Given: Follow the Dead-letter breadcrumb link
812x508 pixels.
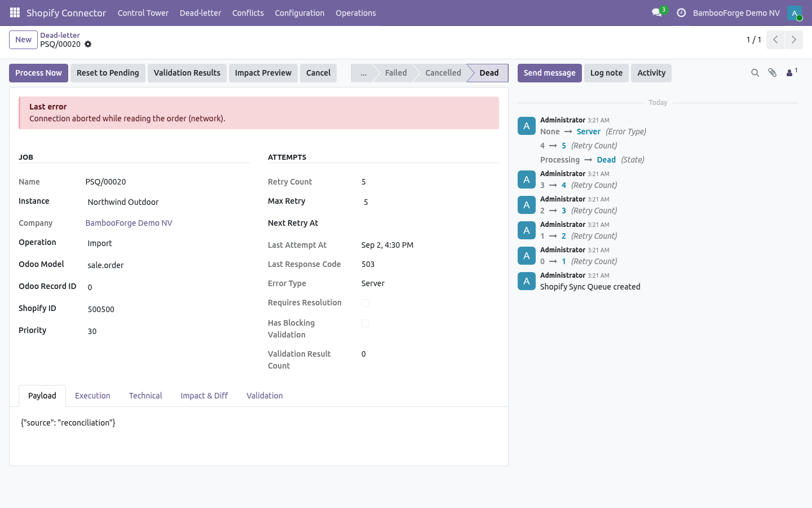Looking at the screenshot, I should click(60, 35).
